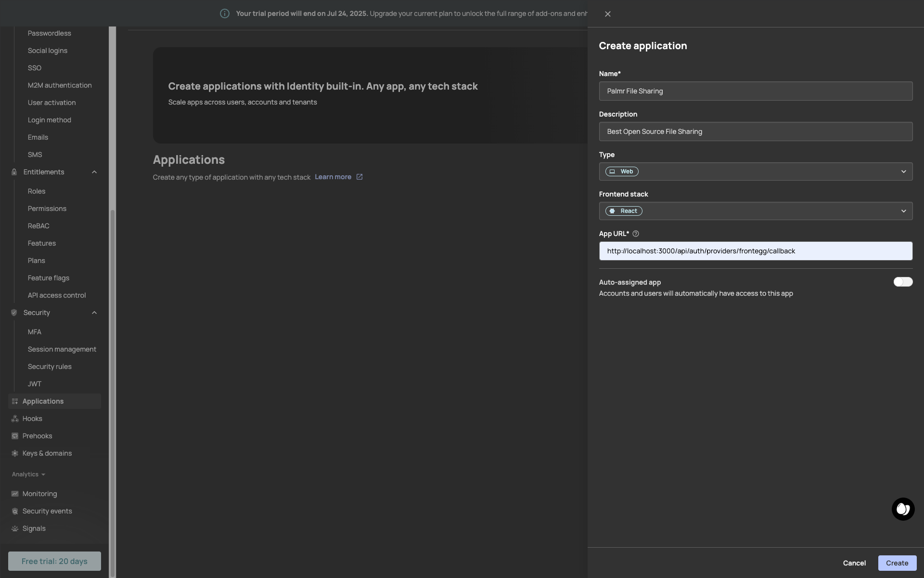The width and height of the screenshot is (924, 578).
Task: Open Passwordless in the sidebar
Action: 50,33
